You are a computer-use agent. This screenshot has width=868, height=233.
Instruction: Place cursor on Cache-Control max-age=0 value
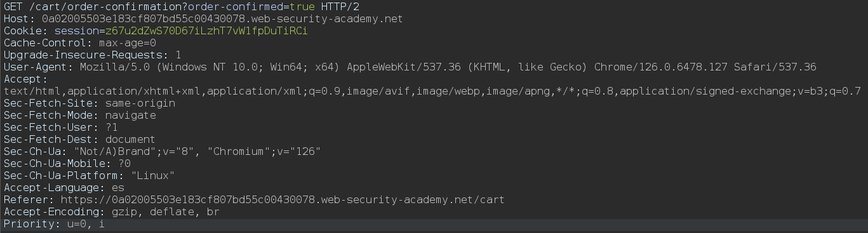pyautogui.click(x=128, y=43)
